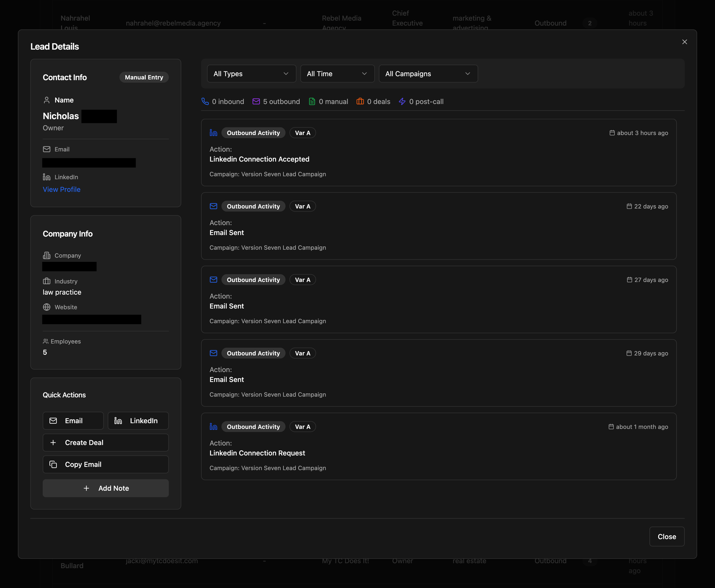
Task: Click the briefcase icon beside 0 deals
Action: click(x=360, y=102)
